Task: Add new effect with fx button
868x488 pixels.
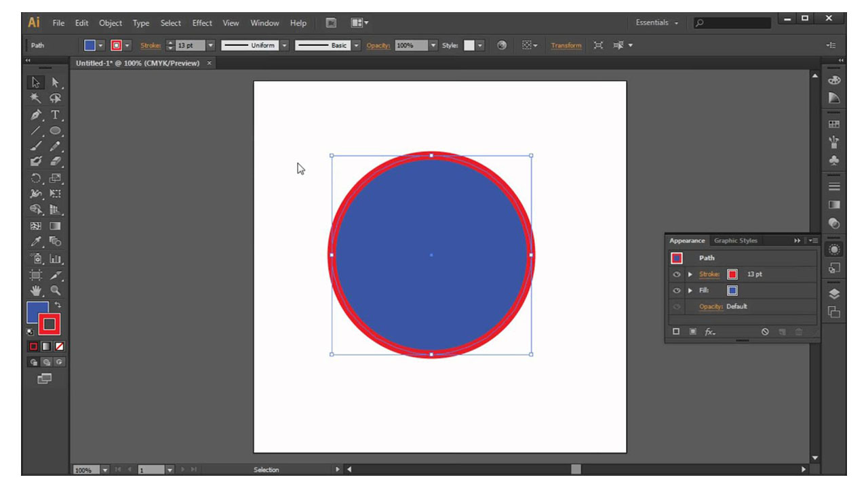Action: (710, 332)
